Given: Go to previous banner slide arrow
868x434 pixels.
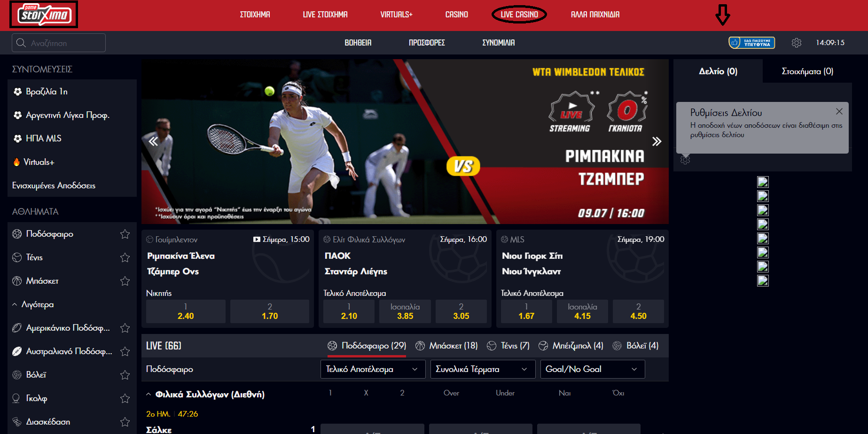Looking at the screenshot, I should [x=153, y=141].
